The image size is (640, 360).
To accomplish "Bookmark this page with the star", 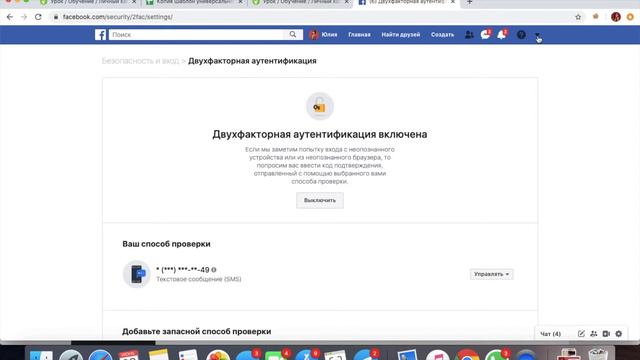I will [578, 17].
